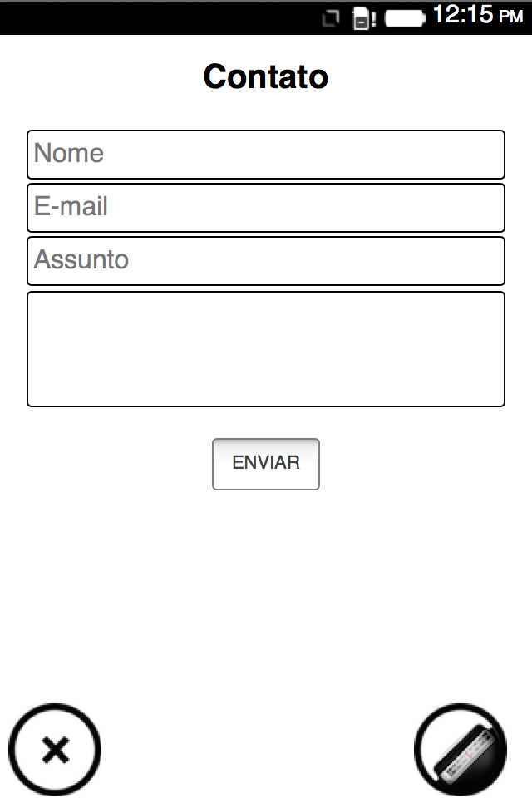Tap the radio tuner icon
The height and width of the screenshot is (798, 532).
coord(461,750)
